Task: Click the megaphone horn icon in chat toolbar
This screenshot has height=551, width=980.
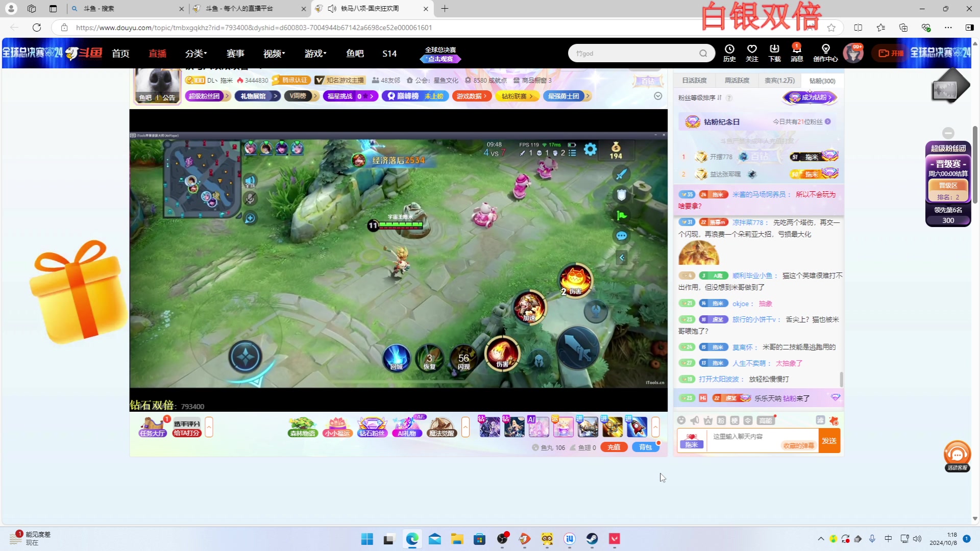Action: pos(695,420)
